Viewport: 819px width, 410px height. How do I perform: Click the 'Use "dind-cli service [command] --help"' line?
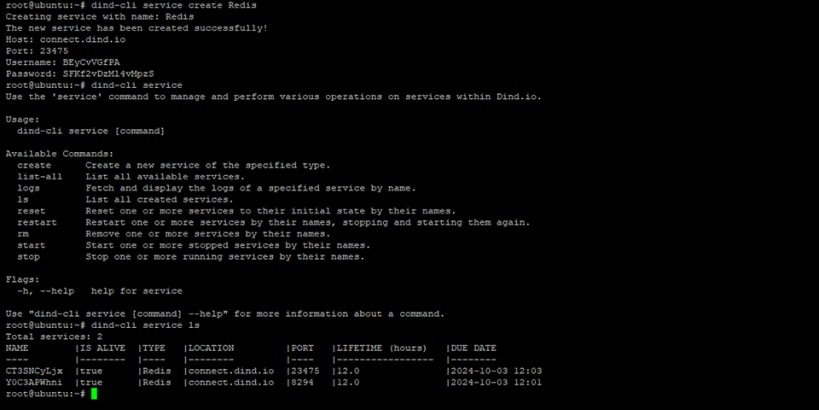pyautogui.click(x=225, y=314)
